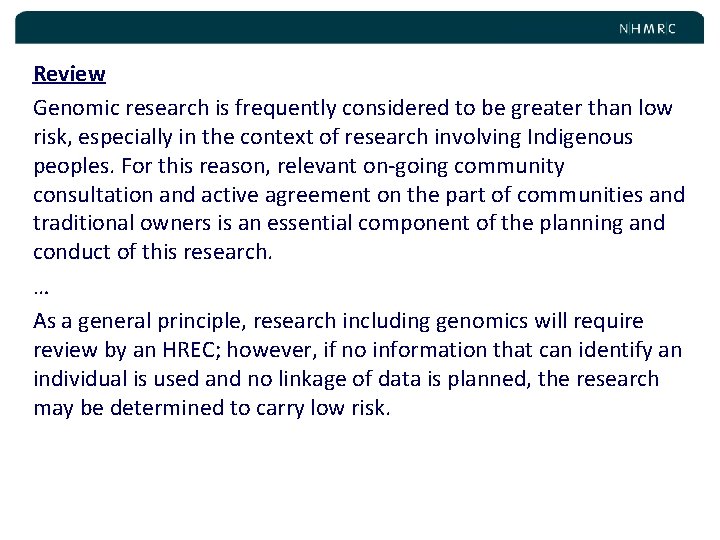Open the underlined Review heading
Image resolution: width=720 pixels, height=540 pixels.
click(x=69, y=74)
